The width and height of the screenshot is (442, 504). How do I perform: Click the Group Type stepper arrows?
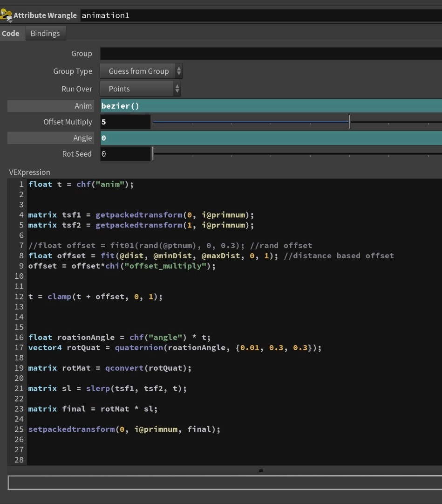(x=179, y=71)
